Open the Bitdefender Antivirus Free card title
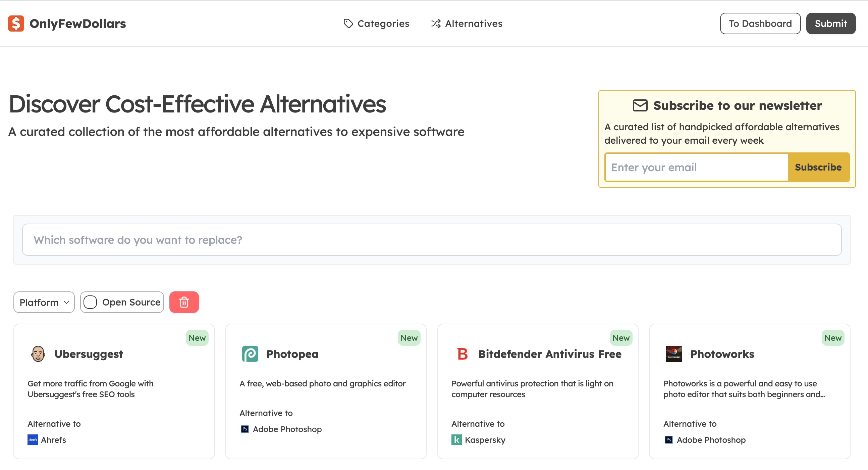This screenshot has height=470, width=868. tap(550, 354)
